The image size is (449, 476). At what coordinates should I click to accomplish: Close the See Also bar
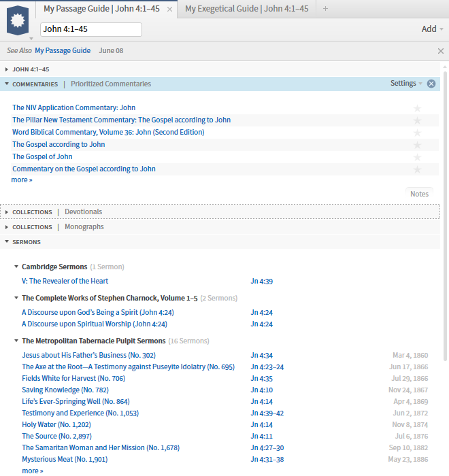(440, 51)
